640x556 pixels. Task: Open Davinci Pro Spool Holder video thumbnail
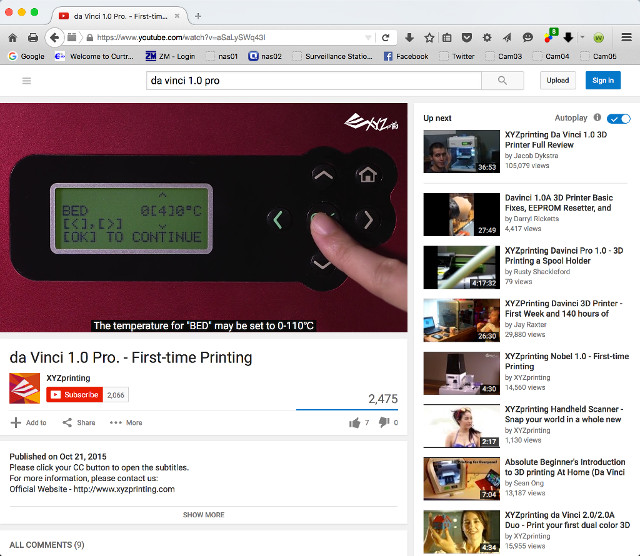[x=462, y=267]
